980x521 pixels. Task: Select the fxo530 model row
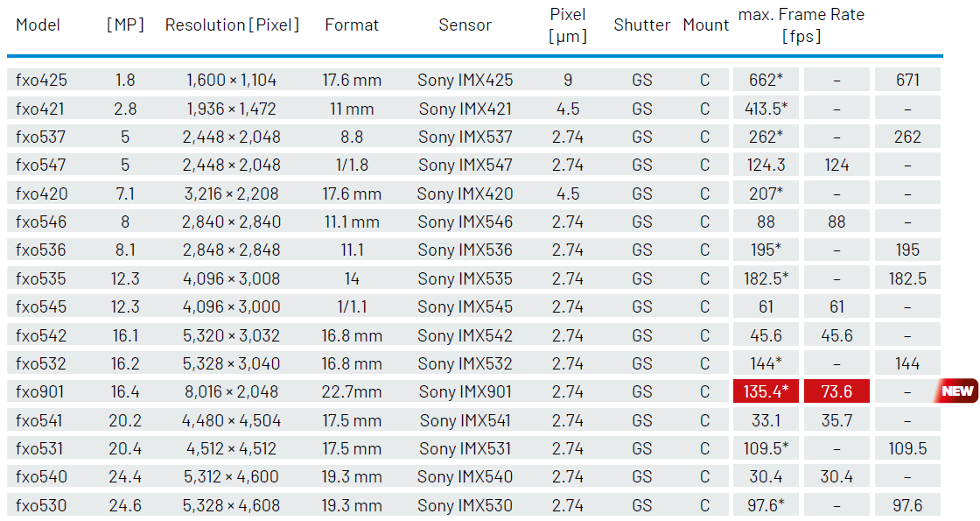(x=473, y=504)
